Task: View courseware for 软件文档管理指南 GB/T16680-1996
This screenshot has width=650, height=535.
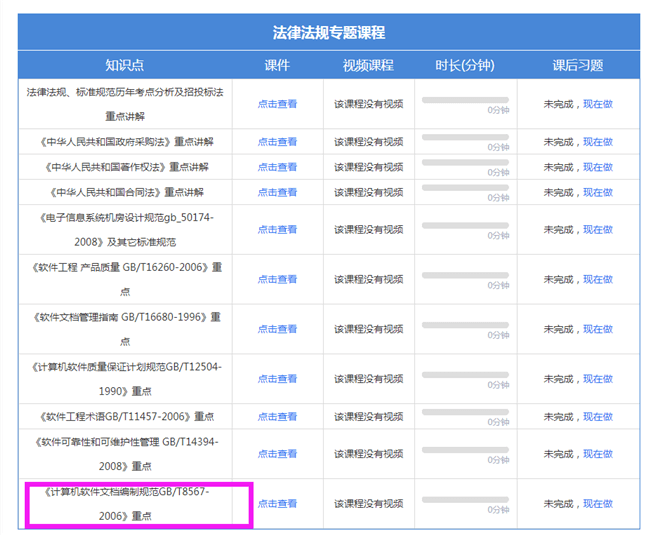Action: point(277,329)
